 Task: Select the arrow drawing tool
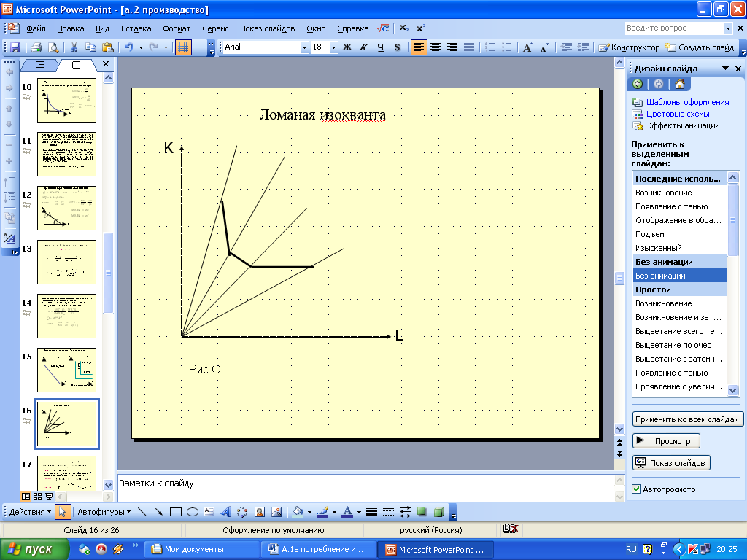point(158,512)
